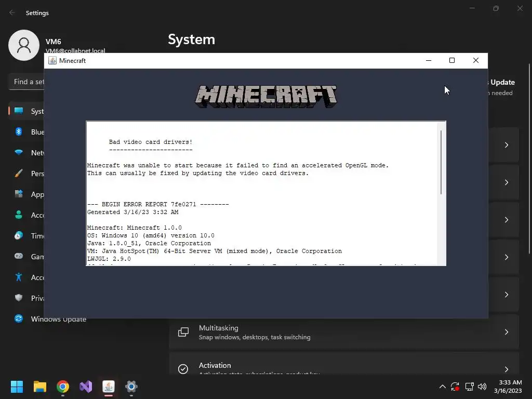
Task: Open the System category in Settings sidebar
Action: pos(26,111)
